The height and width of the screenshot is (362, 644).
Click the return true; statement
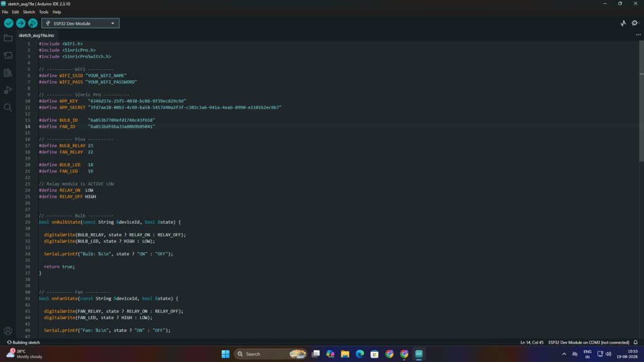[60, 266]
